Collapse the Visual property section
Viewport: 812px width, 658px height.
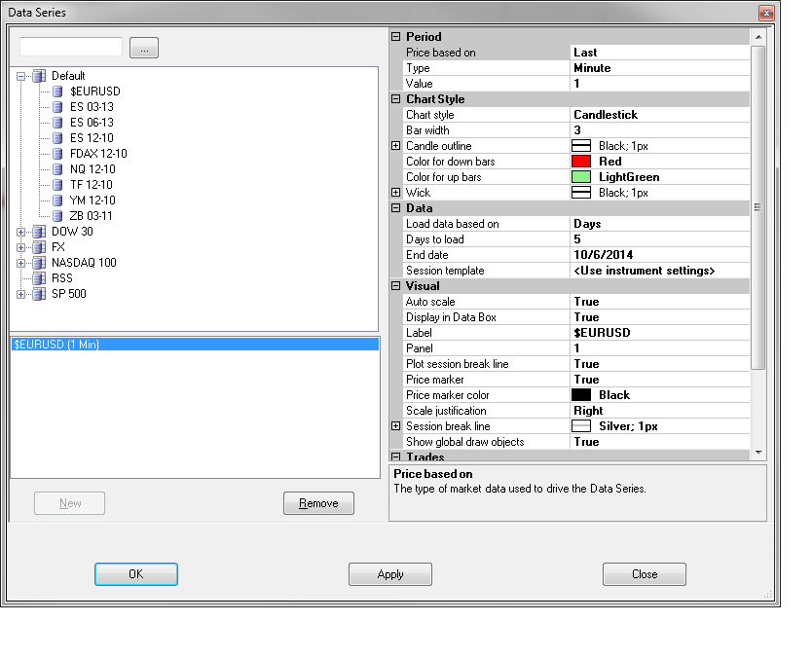click(395, 286)
